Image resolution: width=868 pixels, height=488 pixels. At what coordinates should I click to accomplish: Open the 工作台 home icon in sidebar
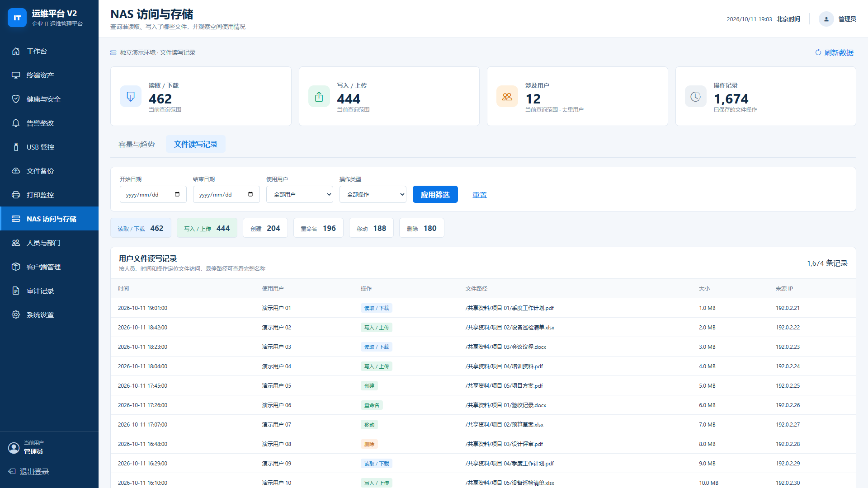(16, 51)
